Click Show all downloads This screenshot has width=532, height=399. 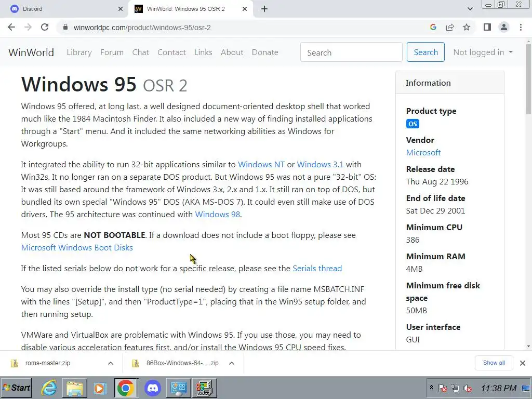tap(494, 363)
